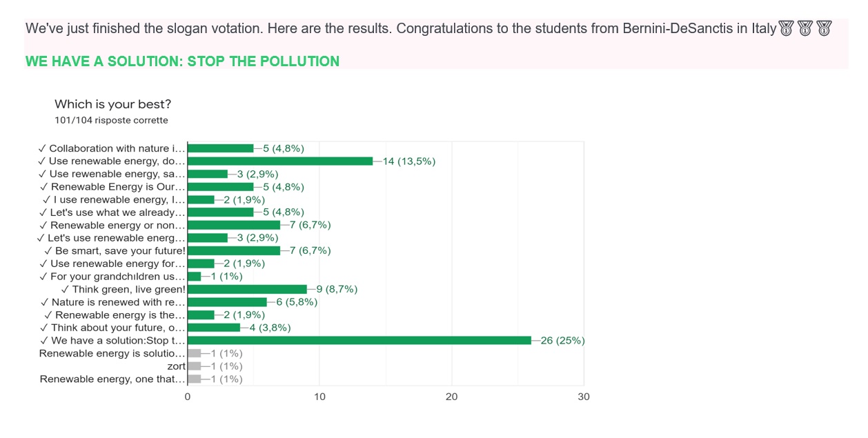Click the axis label 30
868x438 pixels.
click(x=584, y=397)
